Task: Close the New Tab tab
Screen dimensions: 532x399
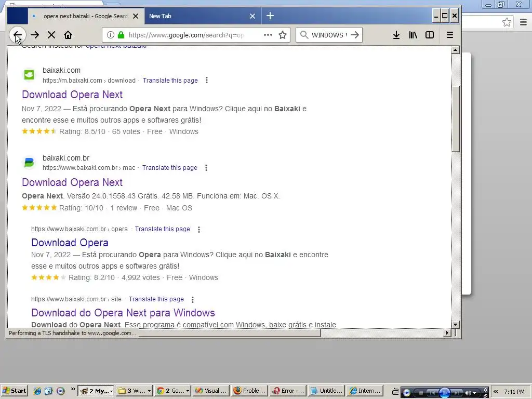Action: 252,16
